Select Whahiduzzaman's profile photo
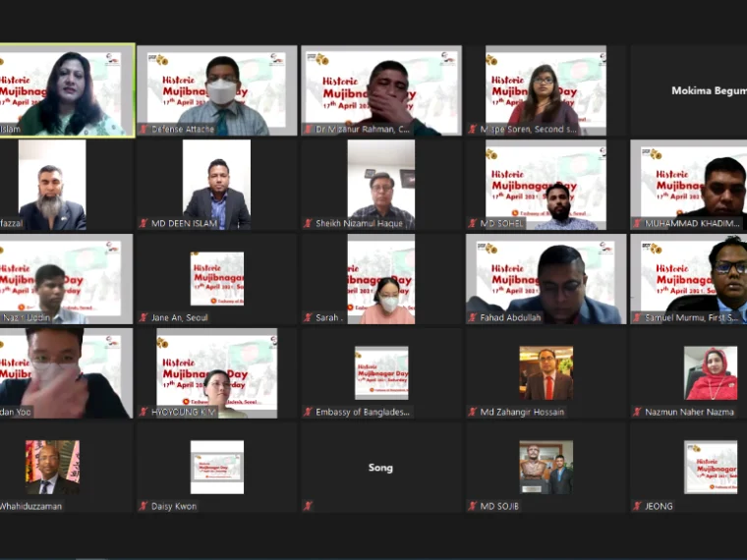The height and width of the screenshot is (560, 747). pos(52,467)
